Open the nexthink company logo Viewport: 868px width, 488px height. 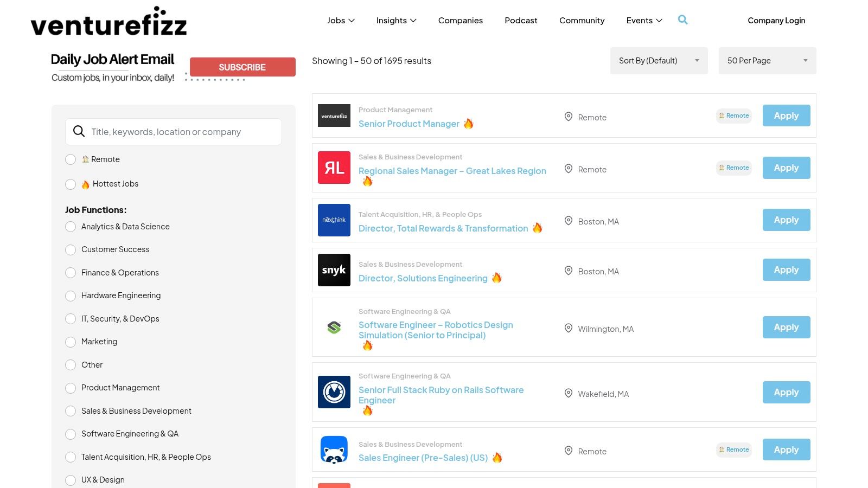pyautogui.click(x=334, y=220)
